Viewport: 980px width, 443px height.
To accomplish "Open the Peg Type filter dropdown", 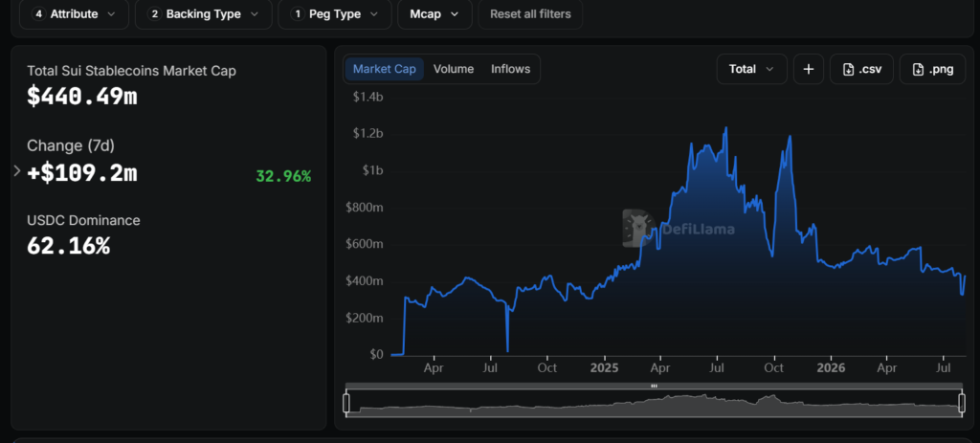I will (x=335, y=13).
